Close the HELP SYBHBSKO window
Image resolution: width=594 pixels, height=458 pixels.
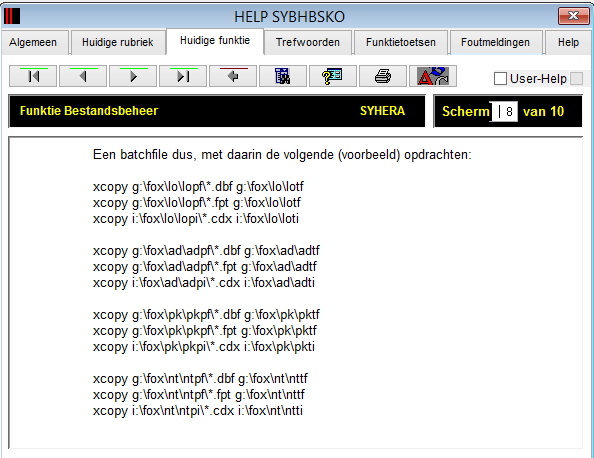click(574, 16)
